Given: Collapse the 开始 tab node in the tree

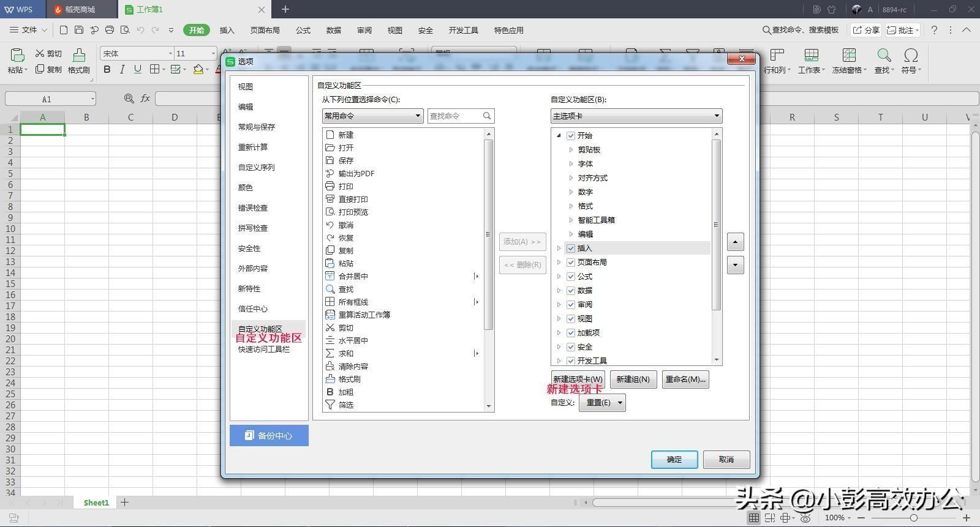Looking at the screenshot, I should (x=559, y=136).
